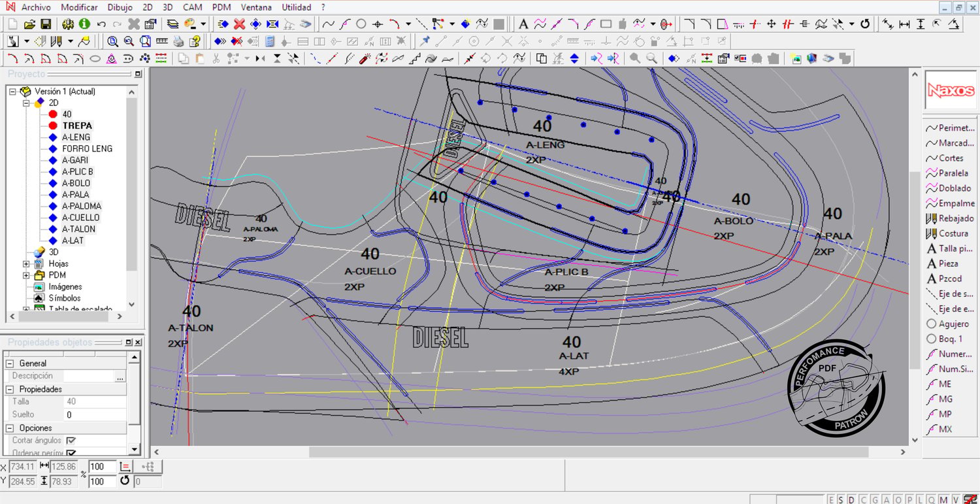This screenshot has width=980, height=504.
Task: Open the Modificar menu
Action: pyautogui.click(x=79, y=7)
